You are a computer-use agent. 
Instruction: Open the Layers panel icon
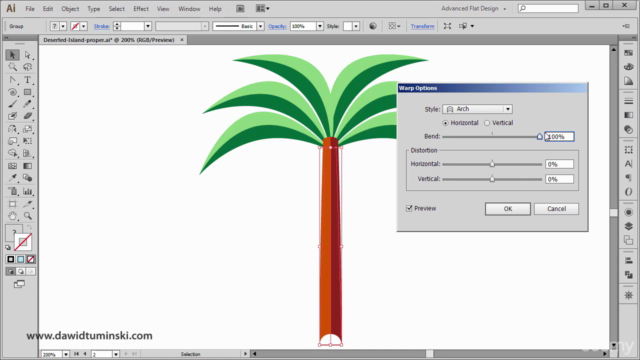tap(629, 226)
